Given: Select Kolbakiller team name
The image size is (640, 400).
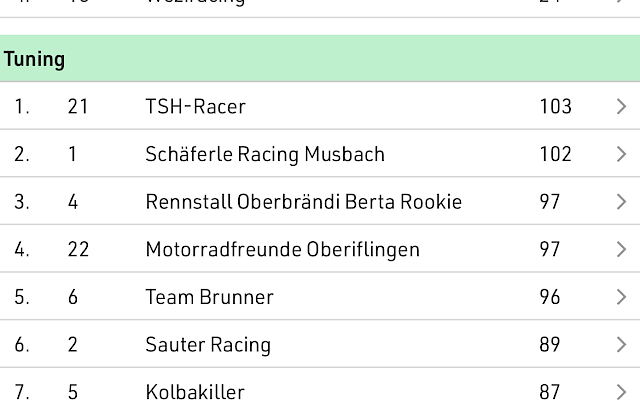Looking at the screenshot, I should [195, 391].
